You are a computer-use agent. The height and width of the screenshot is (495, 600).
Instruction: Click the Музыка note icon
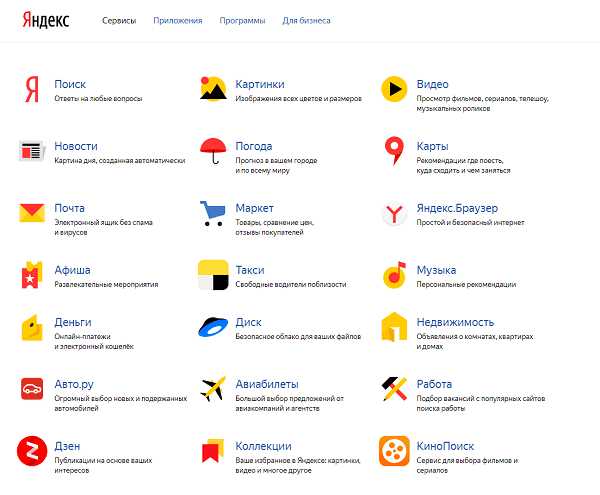point(394,275)
